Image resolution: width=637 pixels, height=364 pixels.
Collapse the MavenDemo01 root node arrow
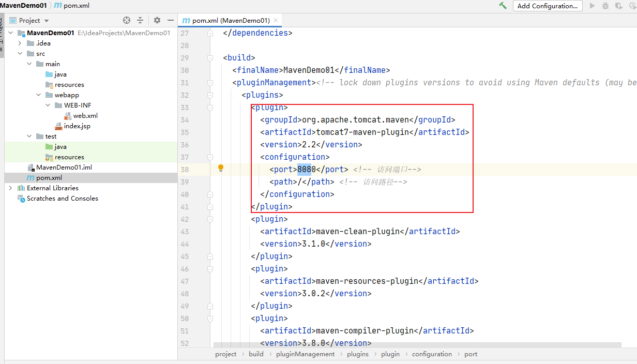tap(11, 33)
